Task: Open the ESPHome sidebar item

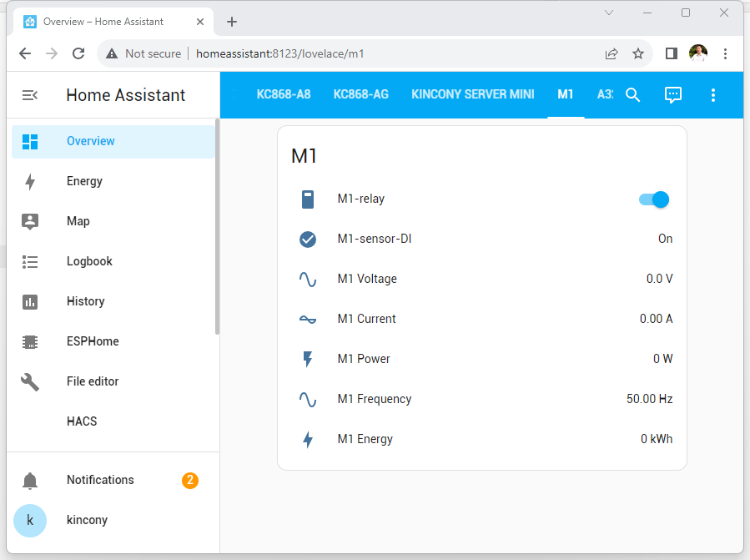Action: [x=92, y=341]
